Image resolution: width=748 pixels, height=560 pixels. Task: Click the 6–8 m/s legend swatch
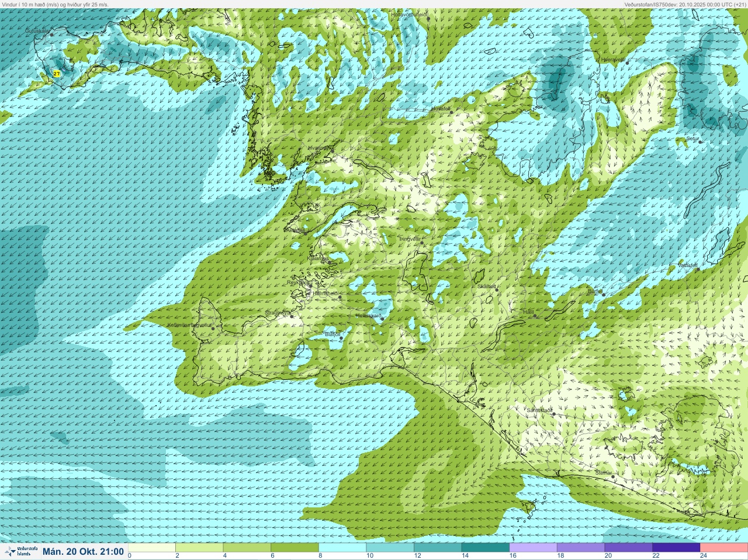coord(295,548)
